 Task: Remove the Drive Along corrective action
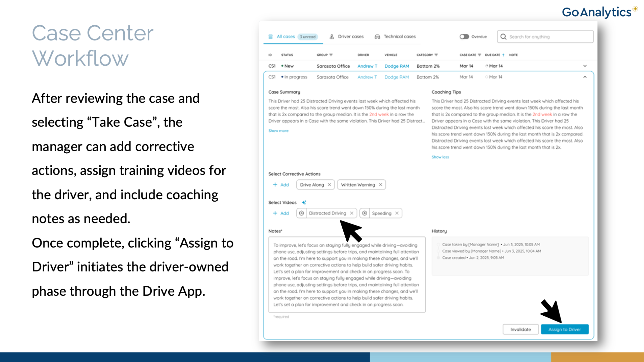[x=329, y=185]
